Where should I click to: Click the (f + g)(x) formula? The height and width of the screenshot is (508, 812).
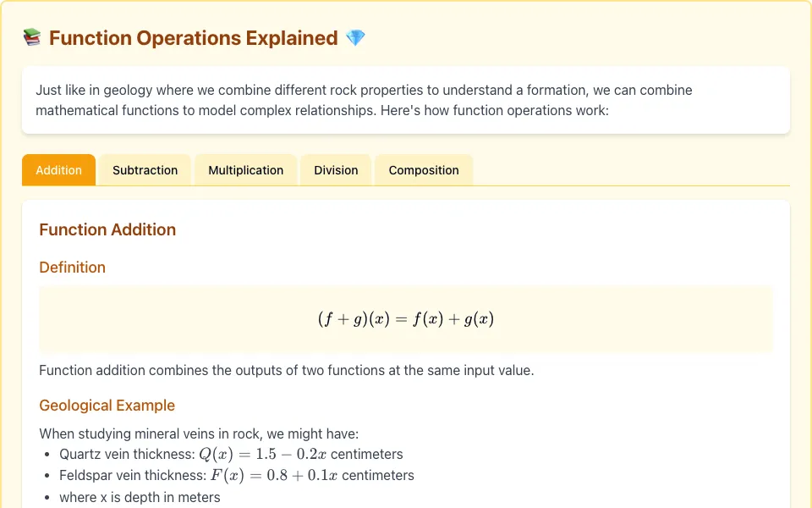[406, 319]
